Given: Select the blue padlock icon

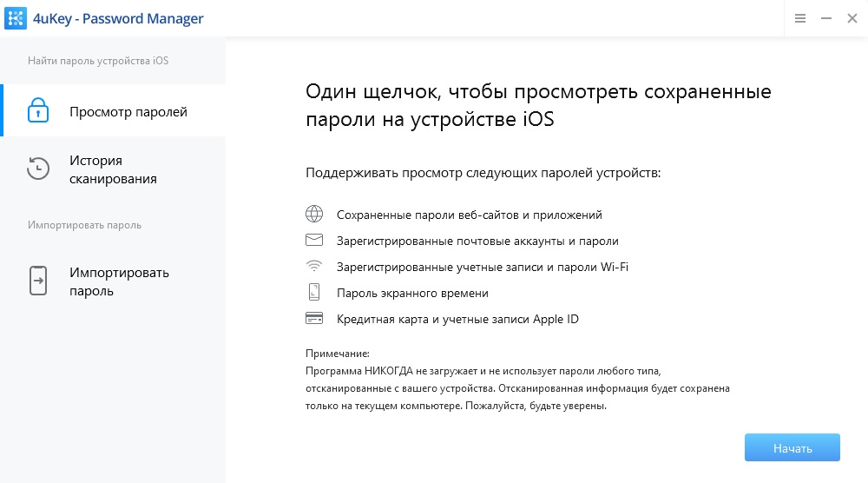Looking at the screenshot, I should click(38, 110).
